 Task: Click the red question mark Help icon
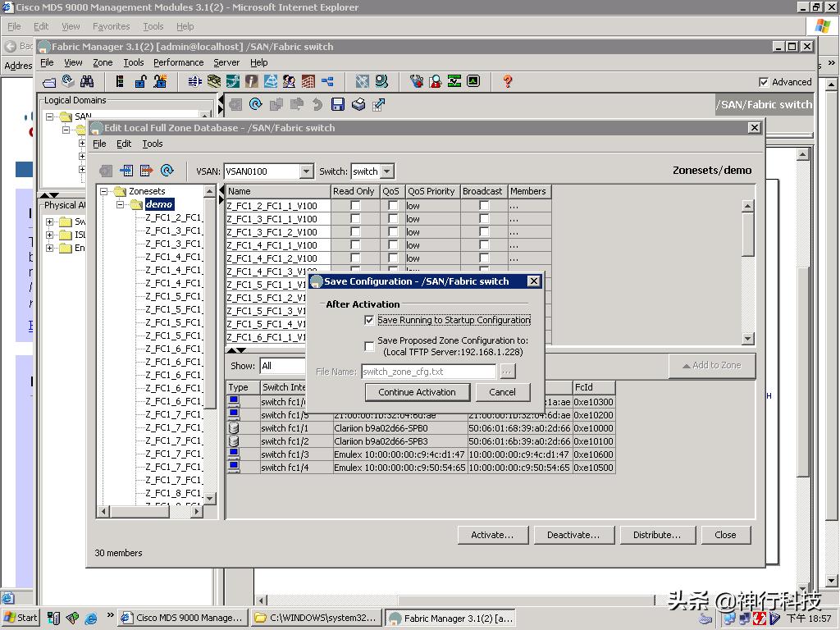pyautogui.click(x=507, y=81)
